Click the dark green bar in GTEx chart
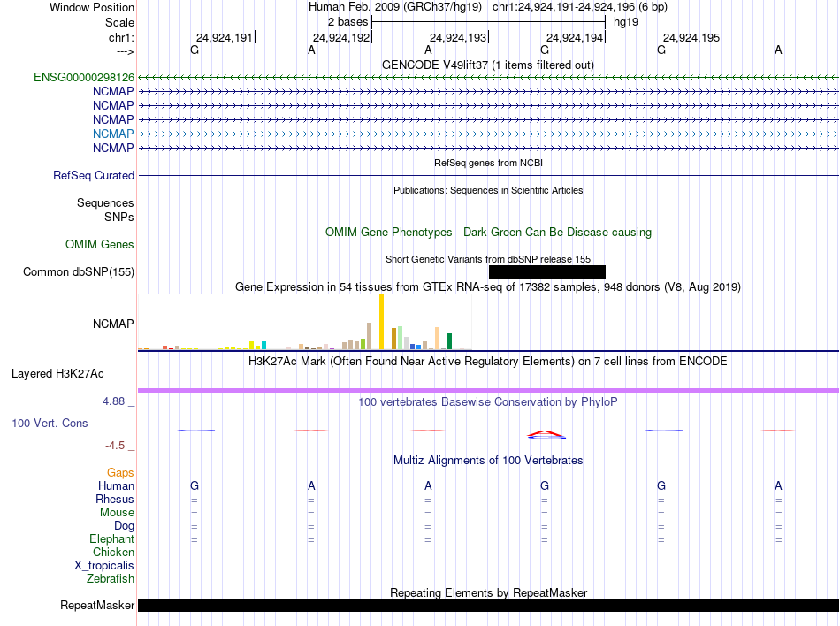Image resolution: width=840 pixels, height=626 pixels. tap(449, 341)
